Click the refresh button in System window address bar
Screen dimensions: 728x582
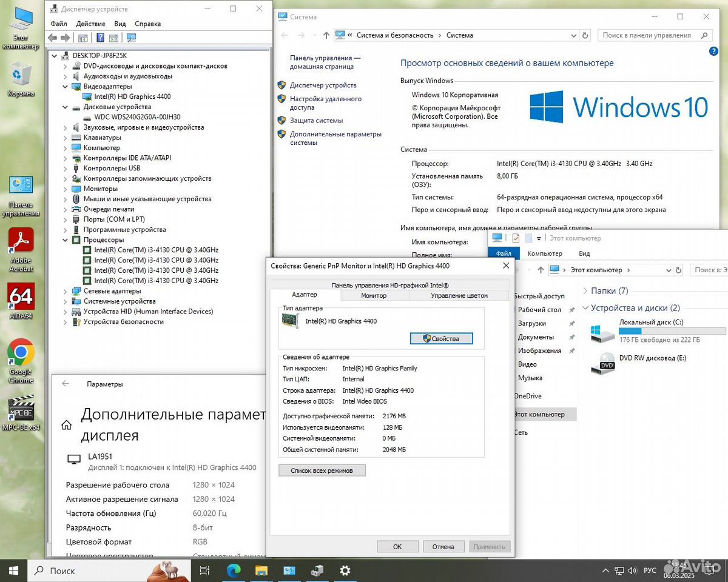pos(585,35)
